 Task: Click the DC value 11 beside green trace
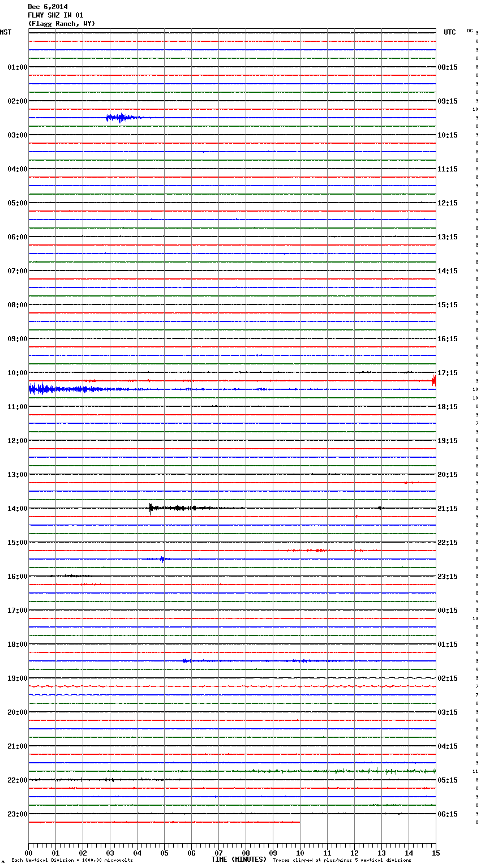click(475, 771)
